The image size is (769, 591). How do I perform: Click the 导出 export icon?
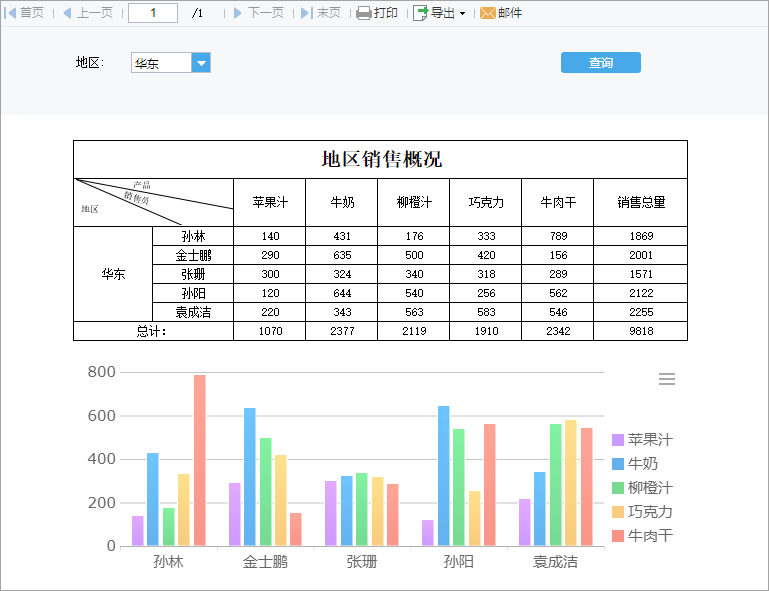421,13
